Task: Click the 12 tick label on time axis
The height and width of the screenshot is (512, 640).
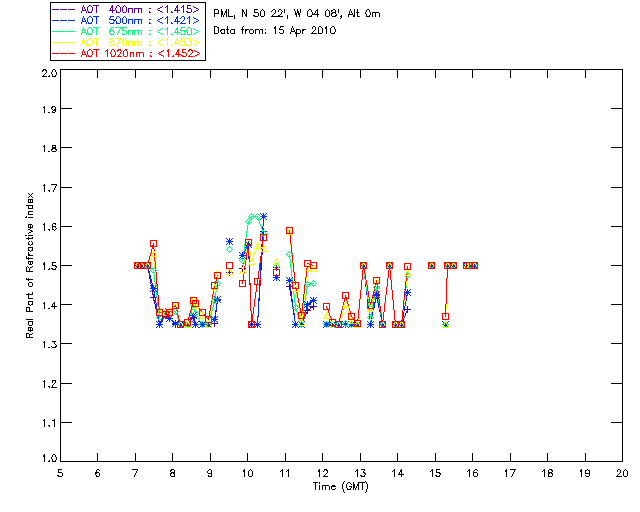Action: [323, 473]
